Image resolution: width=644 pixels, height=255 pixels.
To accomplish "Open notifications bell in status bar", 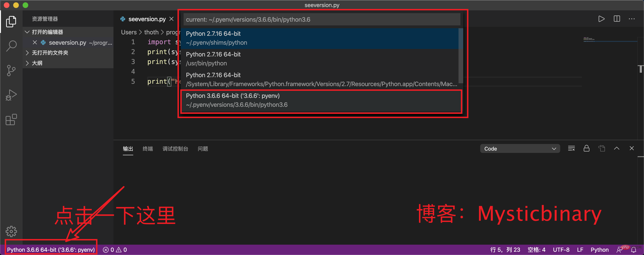I will pos(633,250).
